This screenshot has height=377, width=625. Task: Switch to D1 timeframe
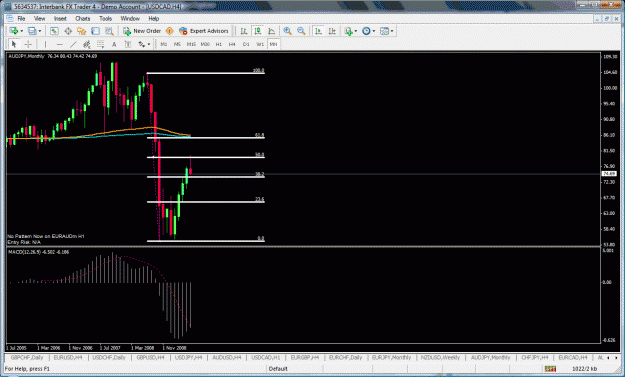[x=246, y=44]
